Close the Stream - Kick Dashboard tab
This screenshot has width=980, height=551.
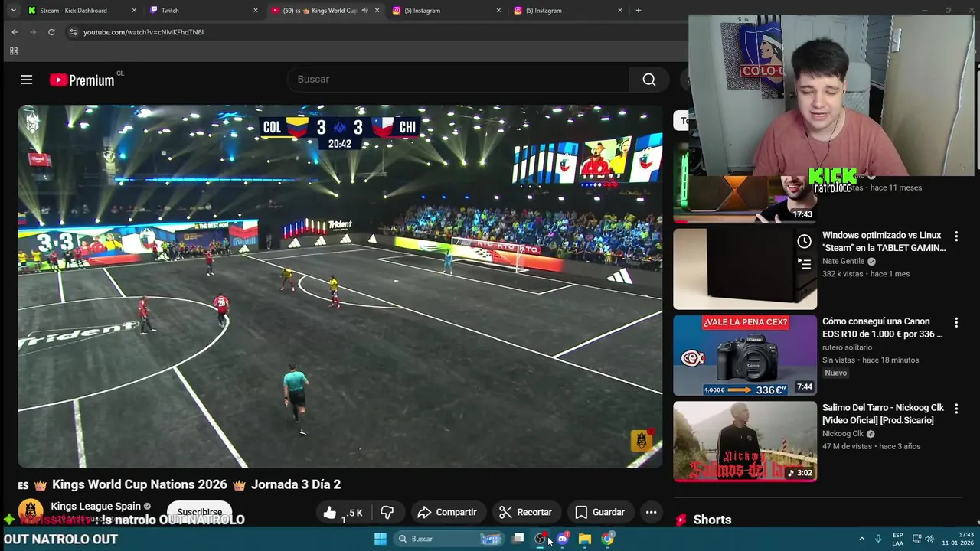pos(134,11)
